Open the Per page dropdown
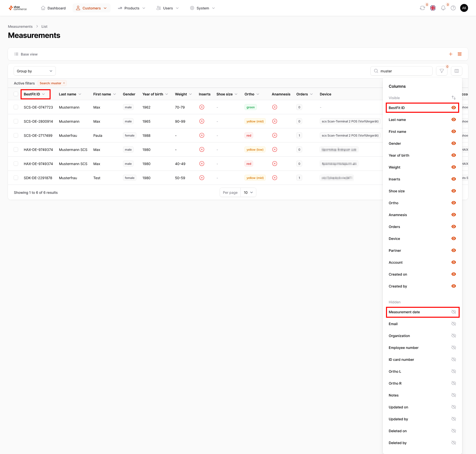 [x=248, y=193]
